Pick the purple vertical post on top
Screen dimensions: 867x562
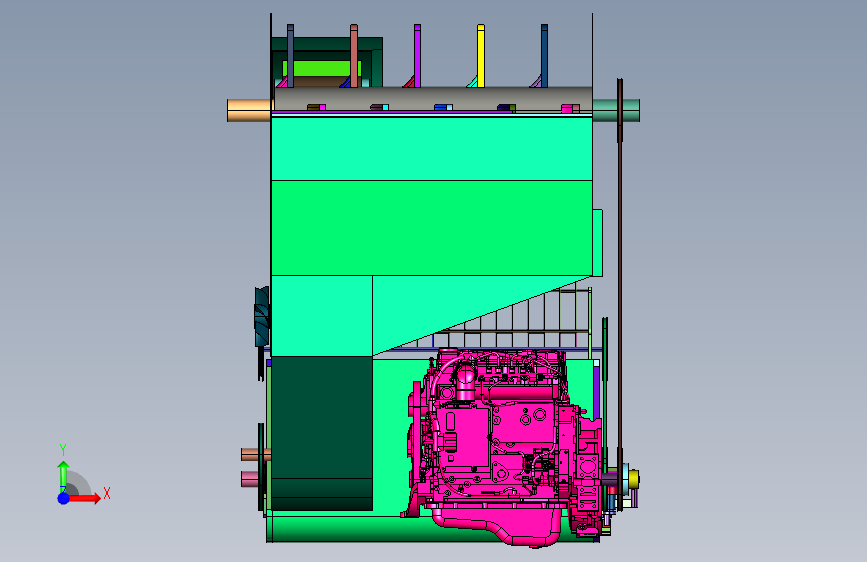pos(417,56)
